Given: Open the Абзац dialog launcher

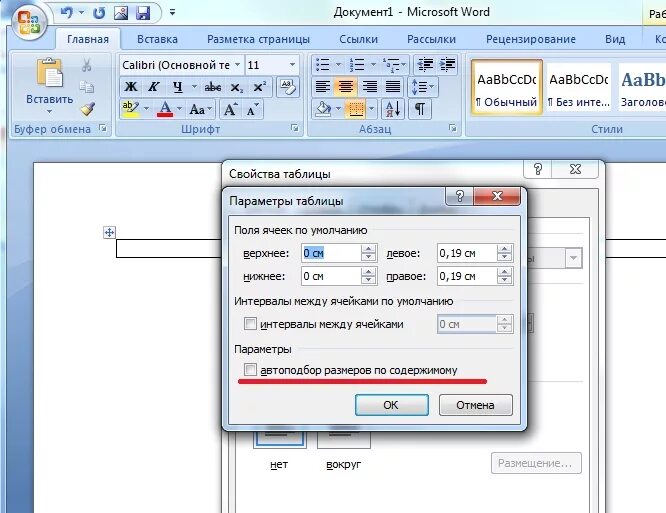Looking at the screenshot, I should pyautogui.click(x=453, y=128).
